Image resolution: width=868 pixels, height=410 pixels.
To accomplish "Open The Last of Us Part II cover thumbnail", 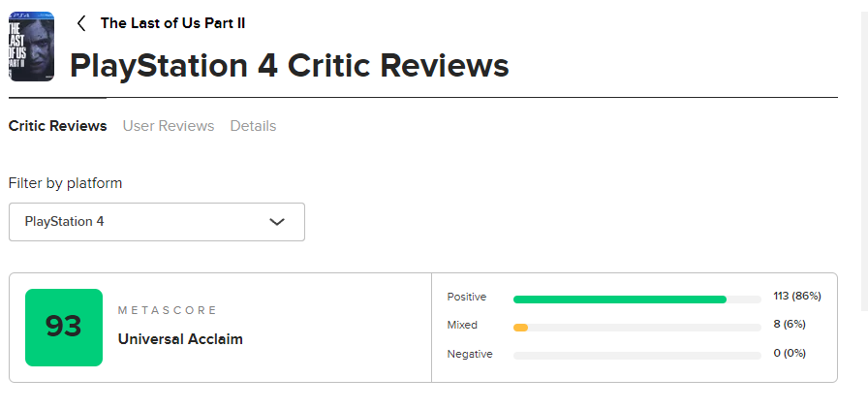I will pos(32,46).
